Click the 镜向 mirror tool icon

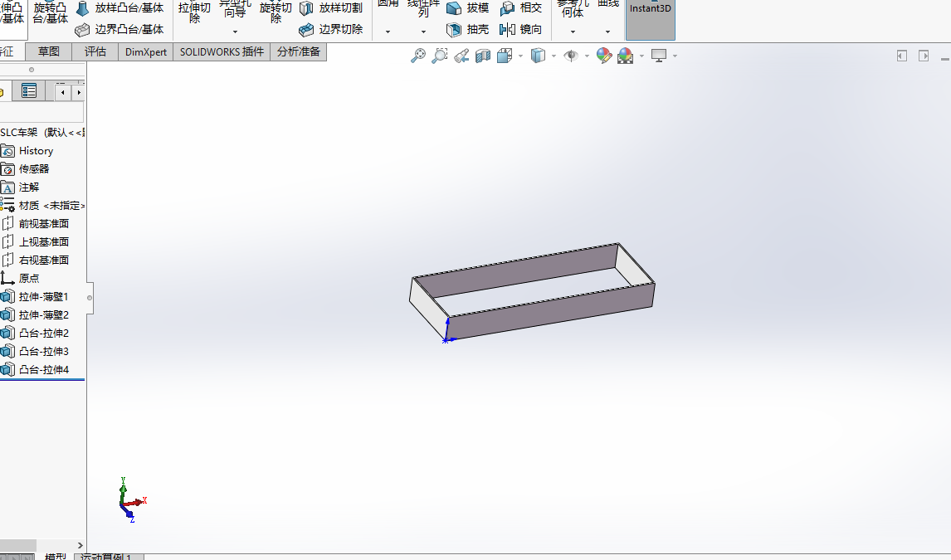click(507, 30)
